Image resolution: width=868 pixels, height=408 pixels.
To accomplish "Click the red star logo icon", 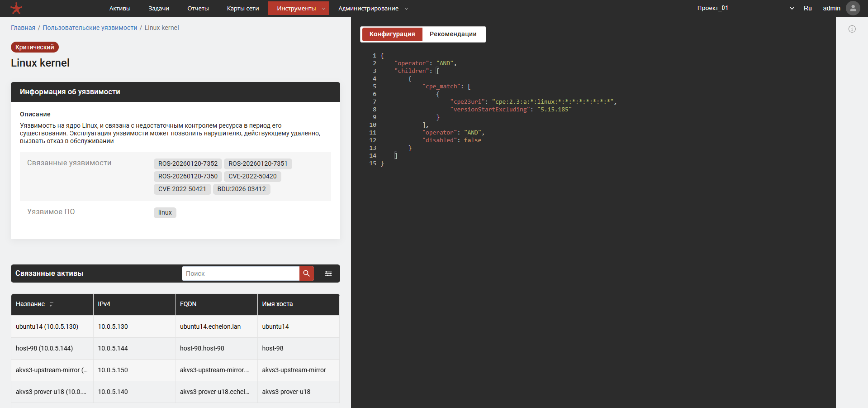I will click(x=16, y=8).
